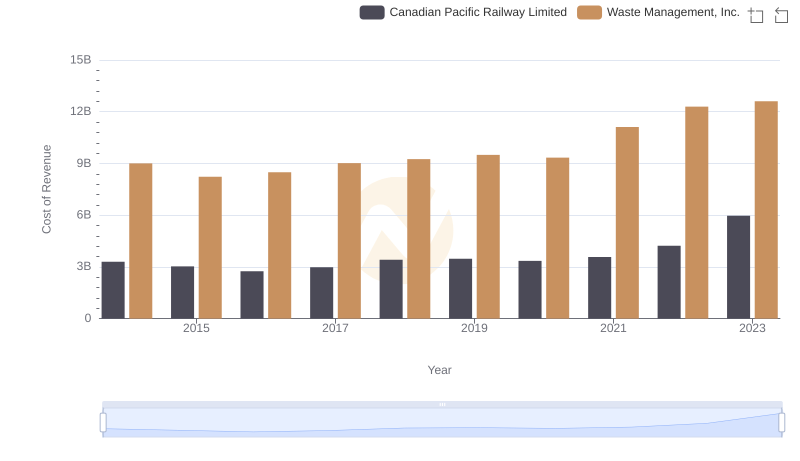Toggle the Canadian Pacific Railway Limited legend swatch
800x461 pixels.
point(372,12)
